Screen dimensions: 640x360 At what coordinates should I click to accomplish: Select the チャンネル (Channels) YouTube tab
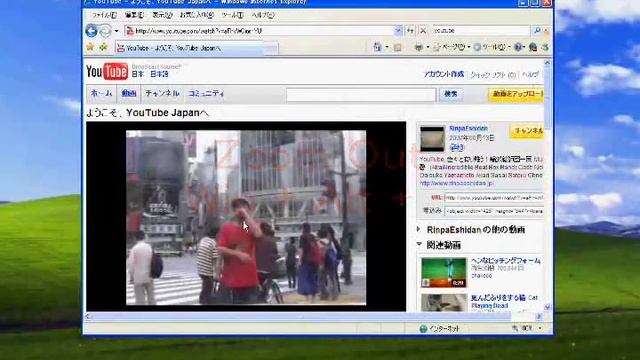click(x=162, y=93)
